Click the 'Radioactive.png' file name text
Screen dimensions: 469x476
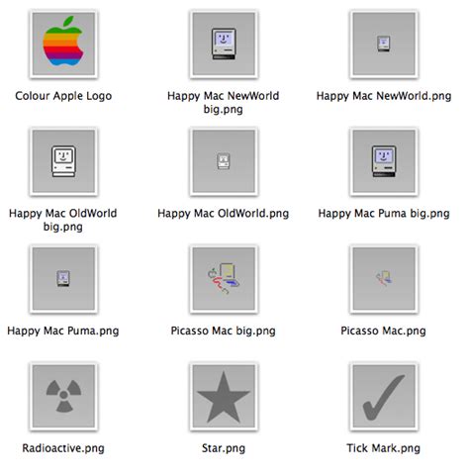pyautogui.click(x=63, y=448)
